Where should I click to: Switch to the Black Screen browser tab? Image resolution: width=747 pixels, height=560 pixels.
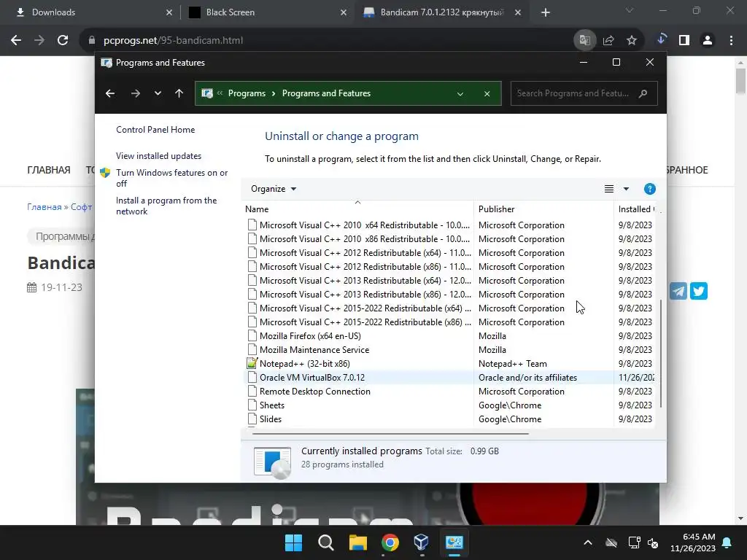pos(267,12)
